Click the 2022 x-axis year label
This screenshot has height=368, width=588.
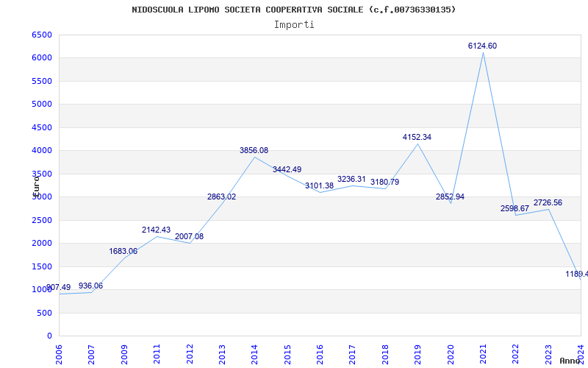516,355
